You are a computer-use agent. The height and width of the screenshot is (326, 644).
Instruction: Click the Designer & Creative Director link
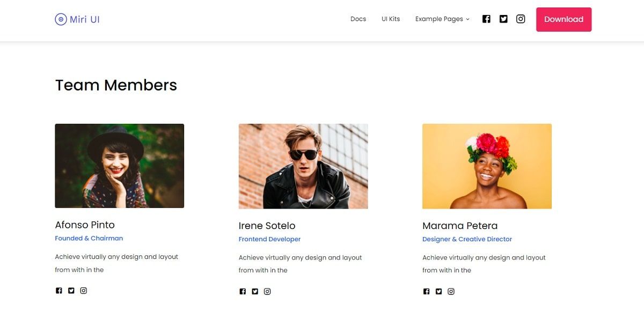pyautogui.click(x=467, y=239)
